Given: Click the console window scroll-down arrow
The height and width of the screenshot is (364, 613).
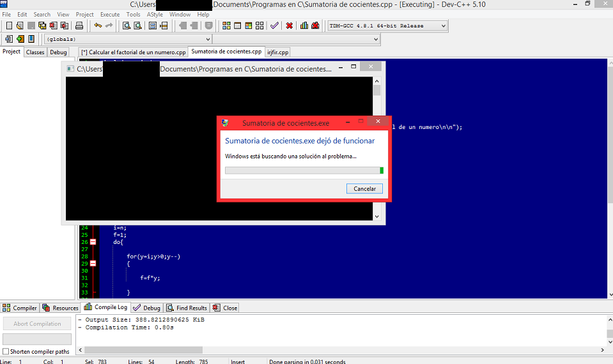Looking at the screenshot, I should [377, 216].
